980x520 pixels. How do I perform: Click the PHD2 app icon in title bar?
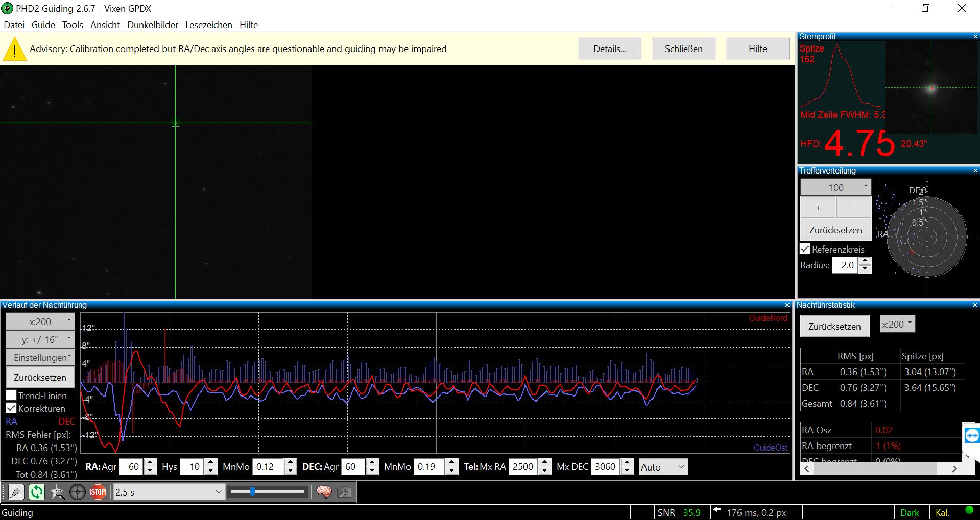point(7,8)
